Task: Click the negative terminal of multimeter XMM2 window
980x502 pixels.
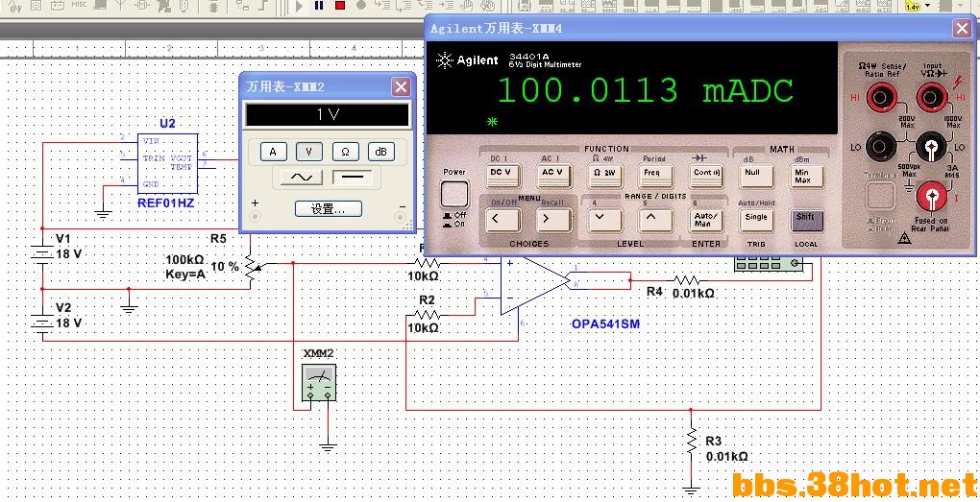Action: [x=401, y=217]
